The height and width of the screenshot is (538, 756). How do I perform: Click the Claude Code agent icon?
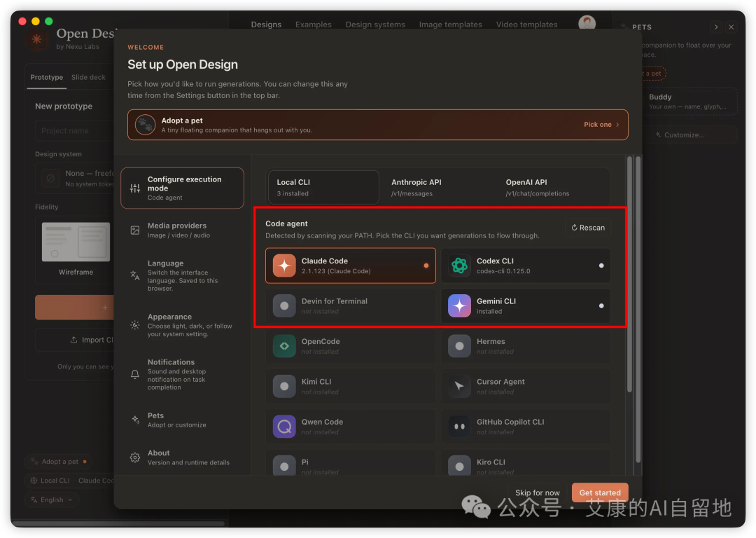click(x=284, y=265)
